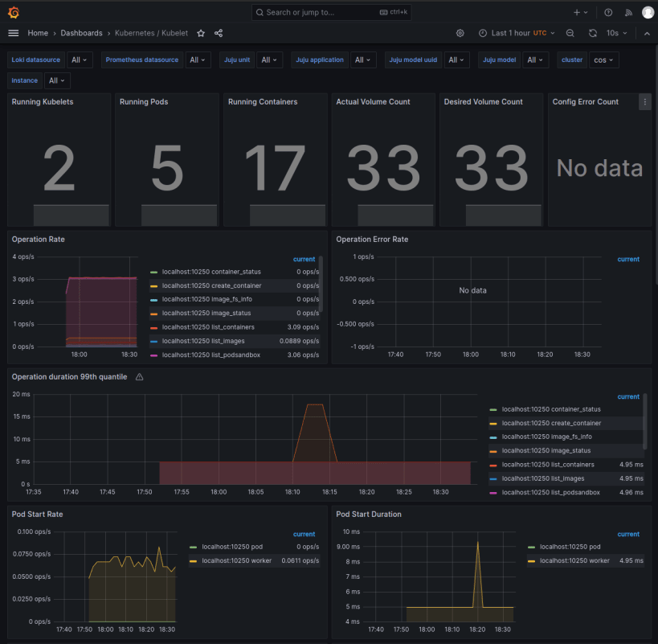This screenshot has width=658, height=644.
Task: Open the help question mark icon
Action: [608, 13]
